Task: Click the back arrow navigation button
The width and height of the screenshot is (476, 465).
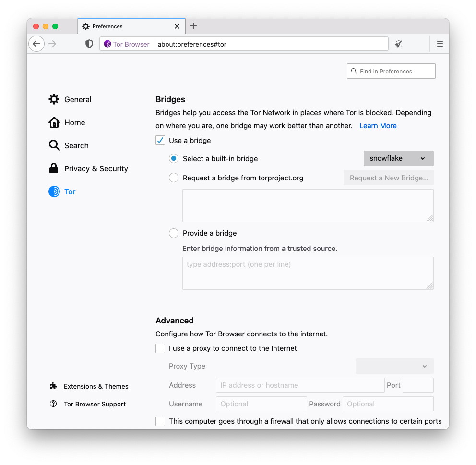Action: (x=36, y=44)
